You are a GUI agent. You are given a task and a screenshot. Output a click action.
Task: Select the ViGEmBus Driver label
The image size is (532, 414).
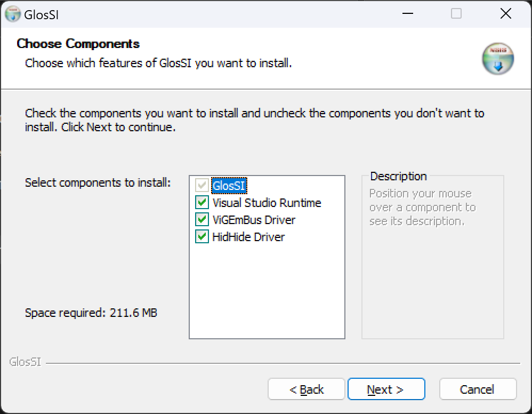[254, 220]
